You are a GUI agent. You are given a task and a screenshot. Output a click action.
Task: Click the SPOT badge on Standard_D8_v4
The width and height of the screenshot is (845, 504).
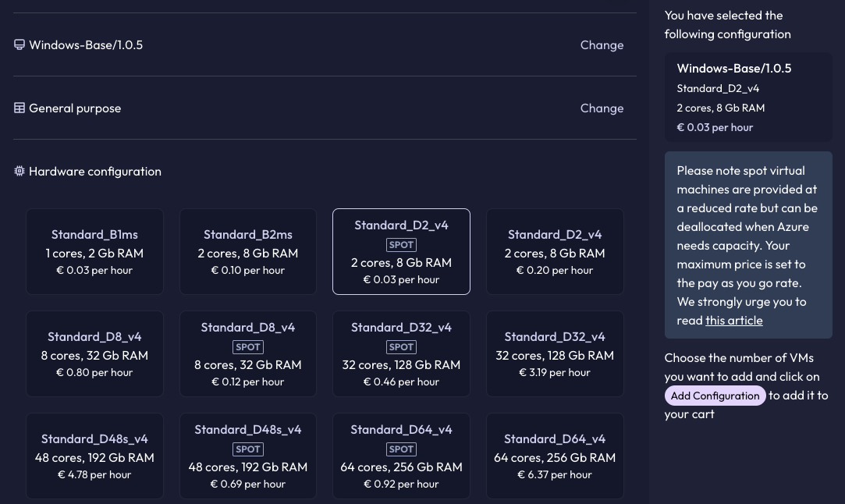click(248, 347)
